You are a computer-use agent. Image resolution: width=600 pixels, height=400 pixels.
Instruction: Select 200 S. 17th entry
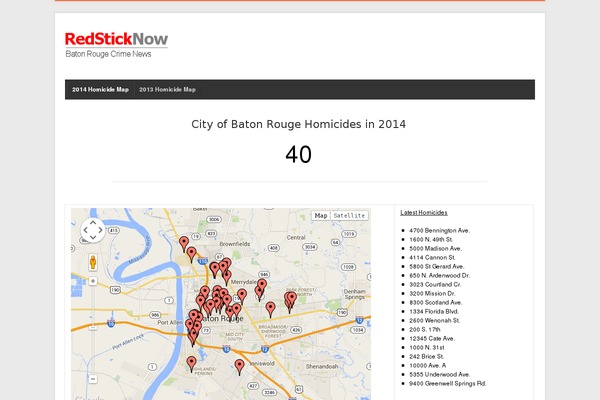pyautogui.click(x=425, y=330)
